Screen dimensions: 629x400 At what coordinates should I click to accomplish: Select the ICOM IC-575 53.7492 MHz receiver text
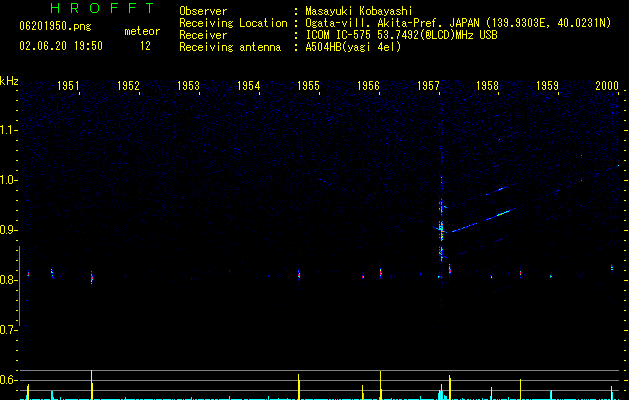[401, 35]
